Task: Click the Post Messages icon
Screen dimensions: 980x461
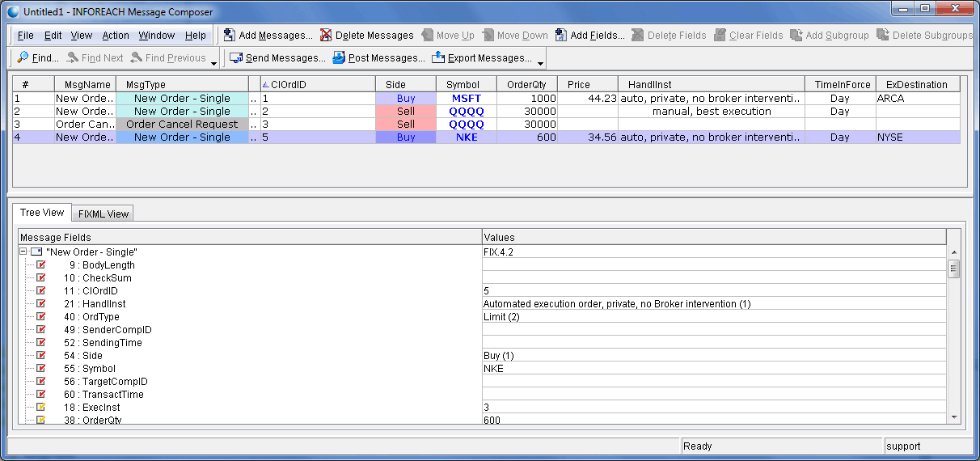Action: [x=339, y=58]
